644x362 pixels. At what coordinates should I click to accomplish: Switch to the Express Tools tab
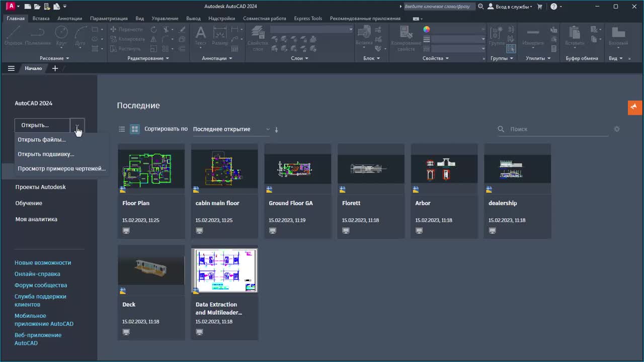click(308, 19)
